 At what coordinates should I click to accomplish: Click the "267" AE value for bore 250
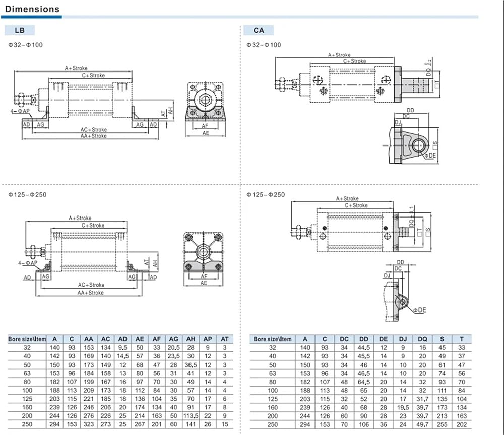(140, 424)
